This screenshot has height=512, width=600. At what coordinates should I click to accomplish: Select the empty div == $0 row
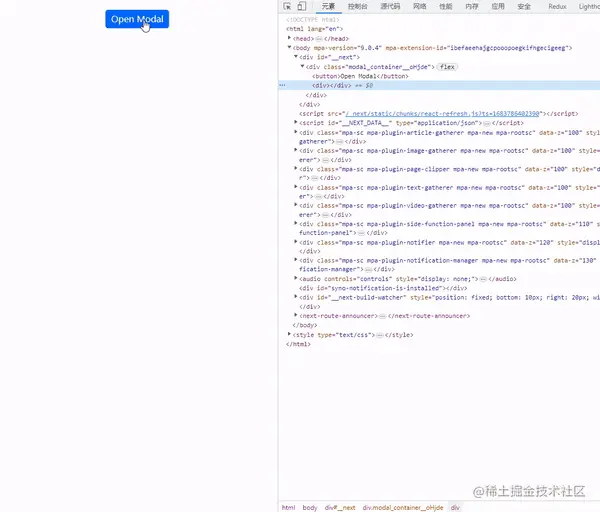tap(439, 85)
